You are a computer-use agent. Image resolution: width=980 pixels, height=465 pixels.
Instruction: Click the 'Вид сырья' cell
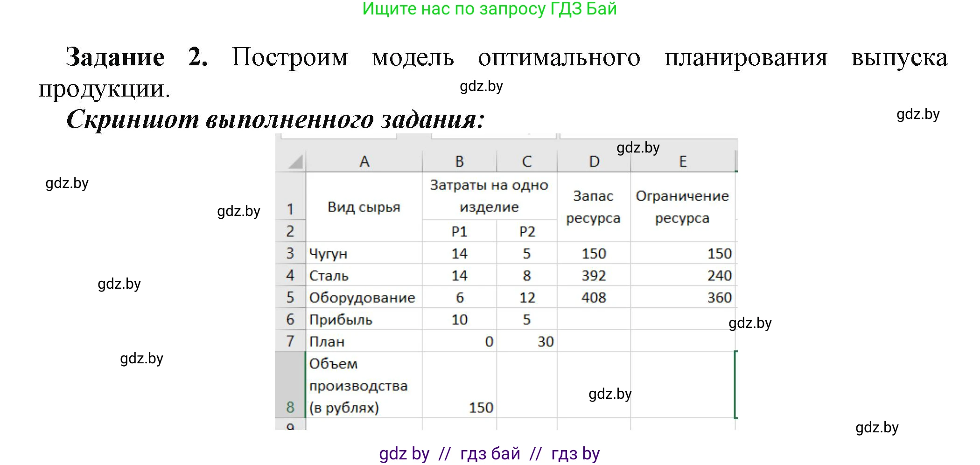[364, 207]
